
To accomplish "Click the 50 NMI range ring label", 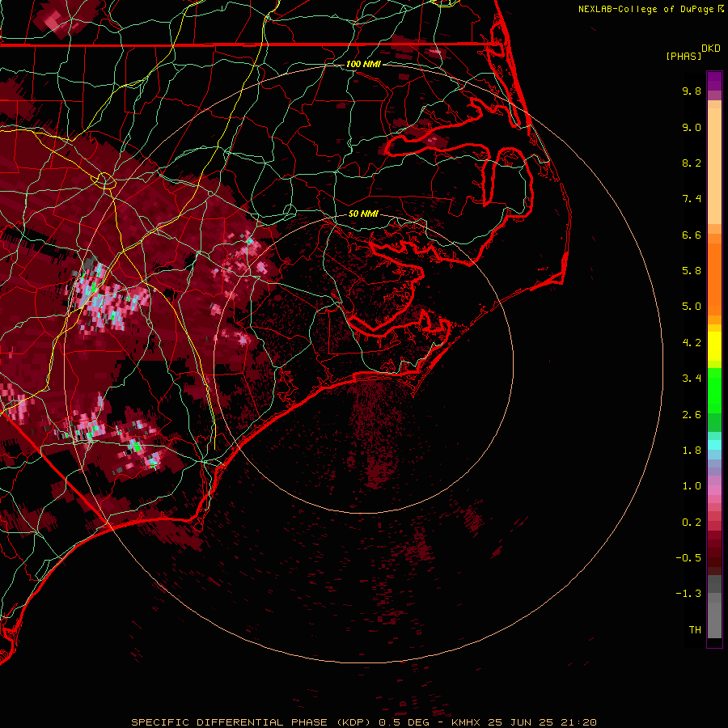I will (363, 214).
